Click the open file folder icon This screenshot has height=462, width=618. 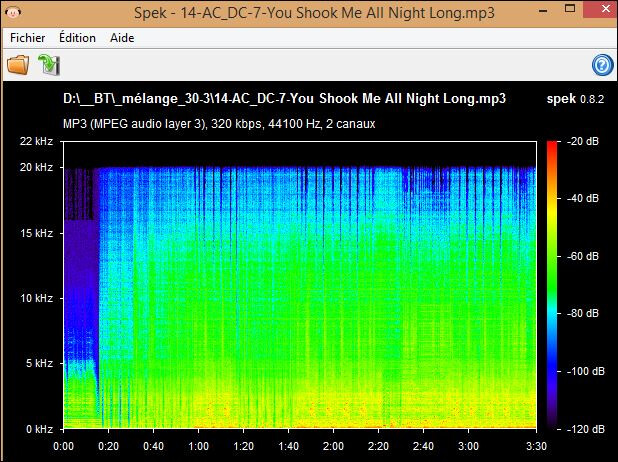(18, 65)
